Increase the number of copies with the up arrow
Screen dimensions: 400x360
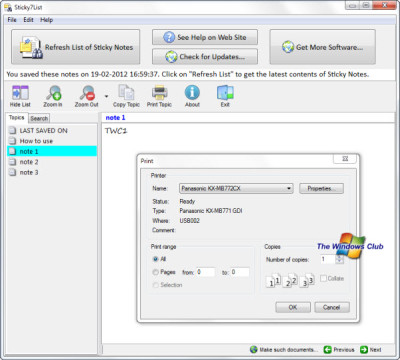pos(340,257)
